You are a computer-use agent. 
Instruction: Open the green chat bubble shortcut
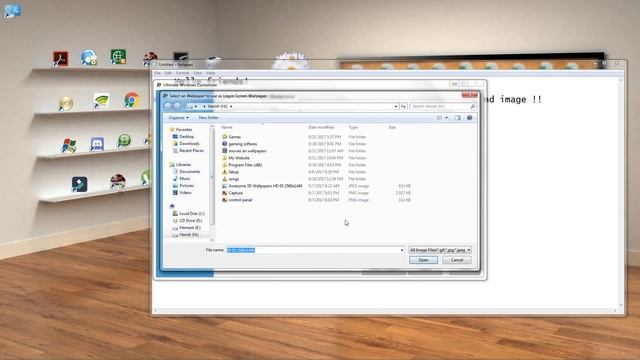point(124,141)
